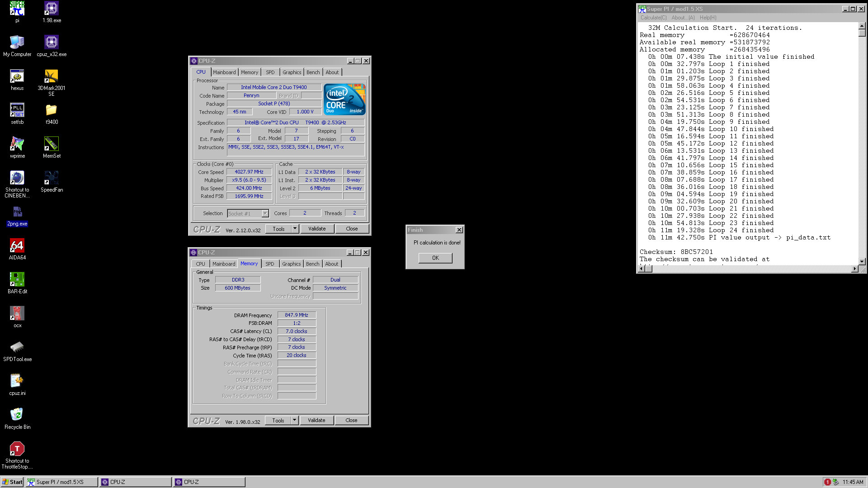Screen dimensions: 868x488
Task: Select the first CPU-Z taskbar button
Action: coord(135,482)
